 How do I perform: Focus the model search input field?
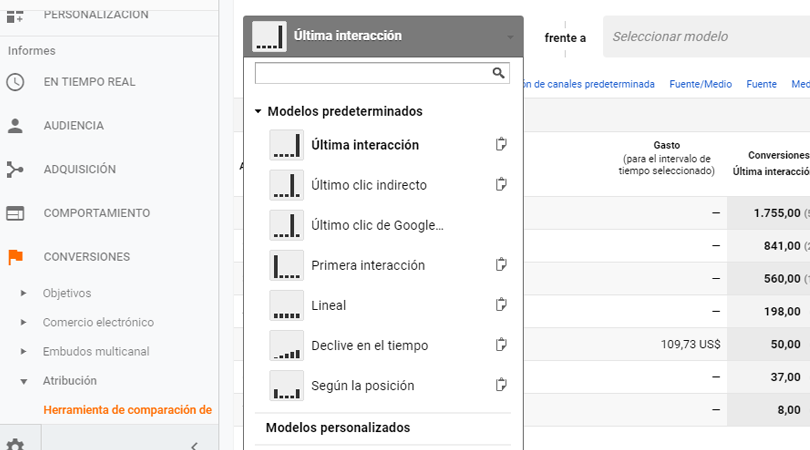[x=382, y=73]
